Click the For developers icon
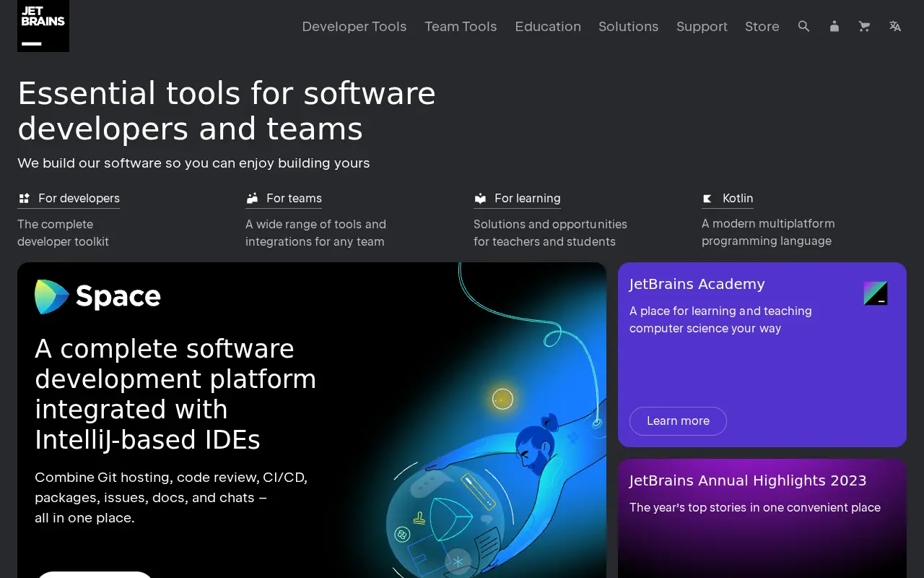Viewport: 924px width, 578px height. point(24,198)
